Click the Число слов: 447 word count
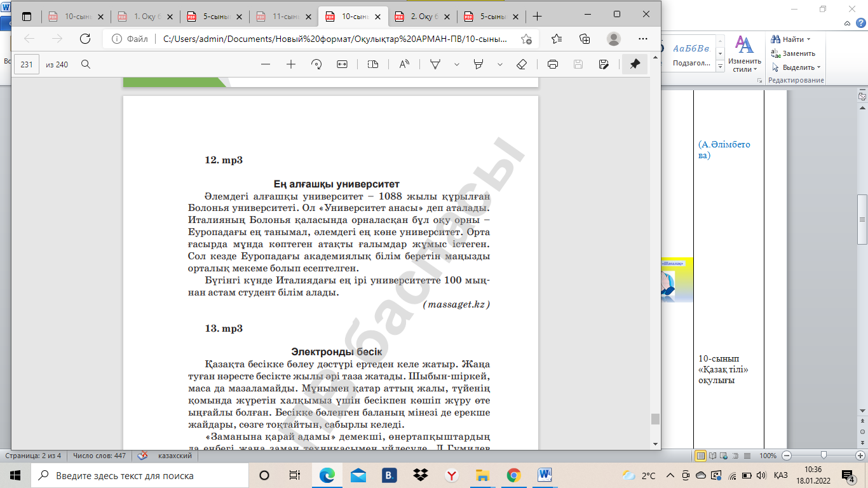868x488 pixels. click(x=99, y=456)
